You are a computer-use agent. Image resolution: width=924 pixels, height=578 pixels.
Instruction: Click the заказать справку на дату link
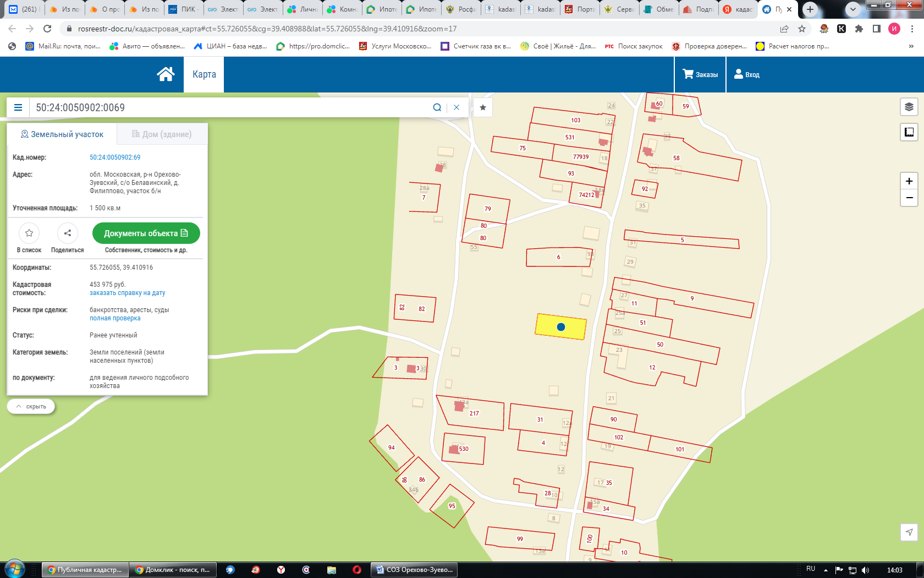click(x=127, y=293)
